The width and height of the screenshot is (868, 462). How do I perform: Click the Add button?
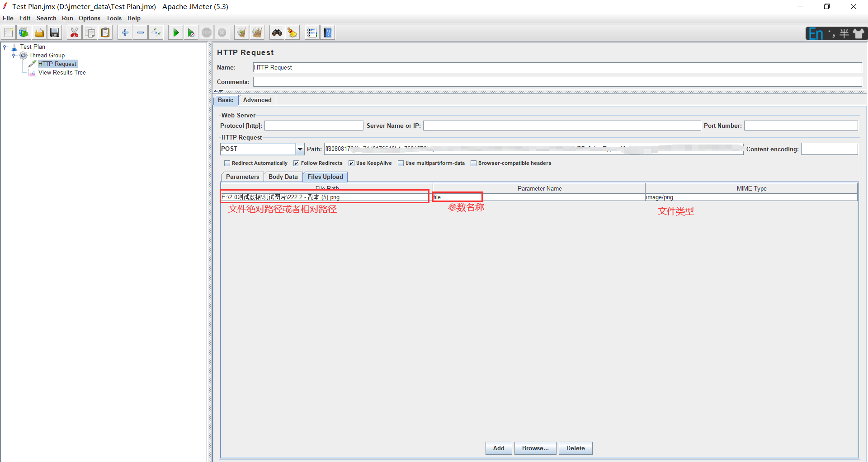coord(499,448)
